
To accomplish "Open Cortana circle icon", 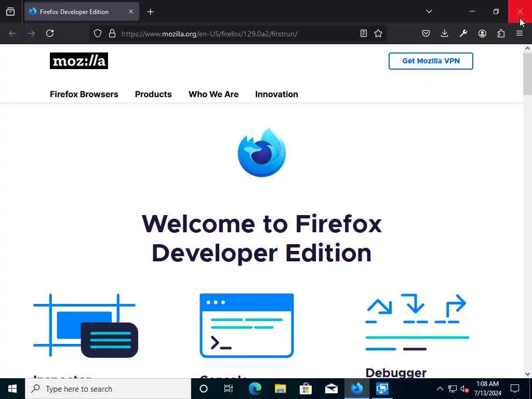I will 204,389.
